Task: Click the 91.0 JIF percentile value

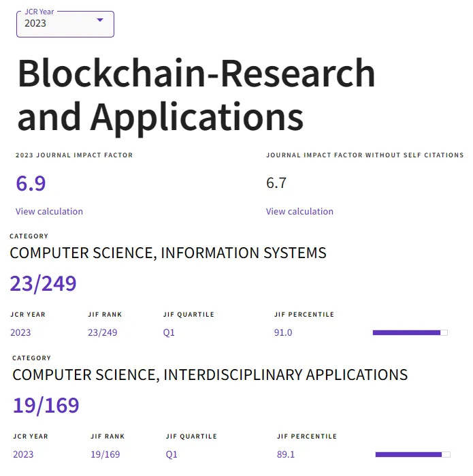Action: 283,332
